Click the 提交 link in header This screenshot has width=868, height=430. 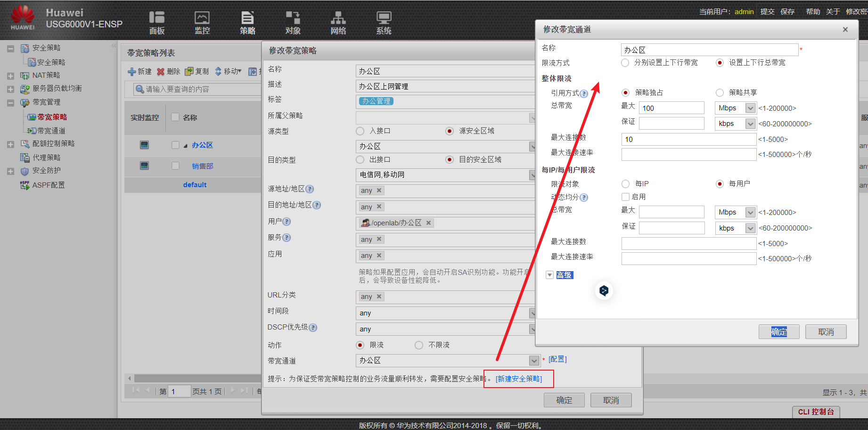point(767,11)
